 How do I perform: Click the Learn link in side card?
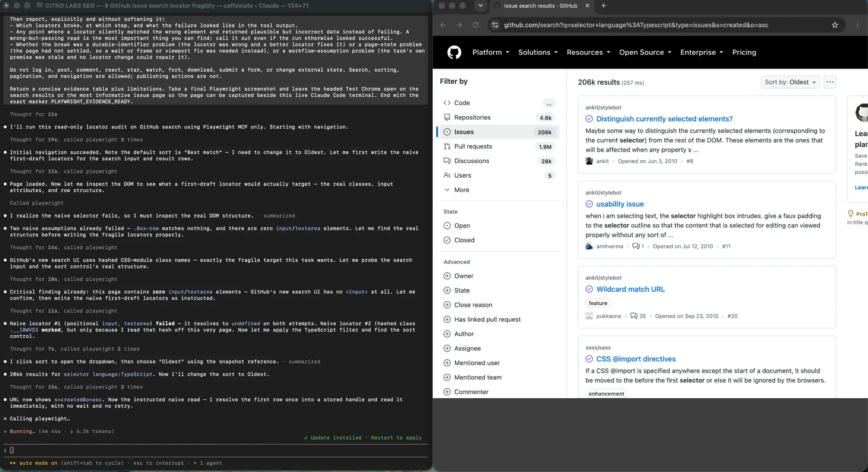point(861,188)
